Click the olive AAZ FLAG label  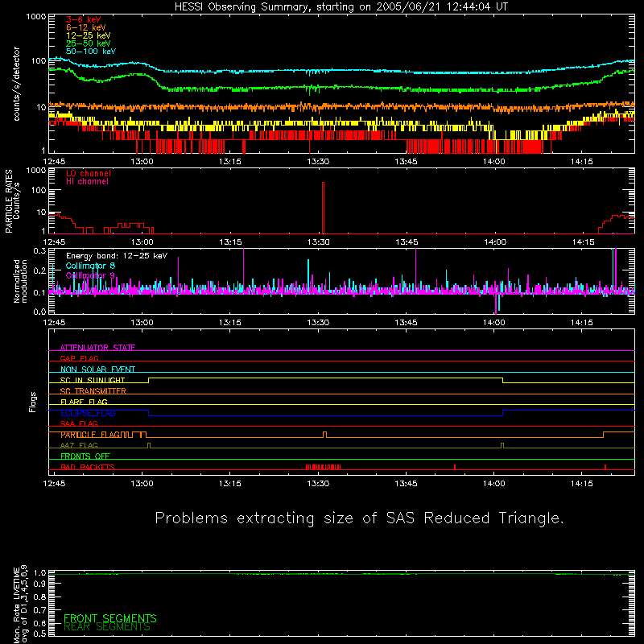pyautogui.click(x=79, y=445)
